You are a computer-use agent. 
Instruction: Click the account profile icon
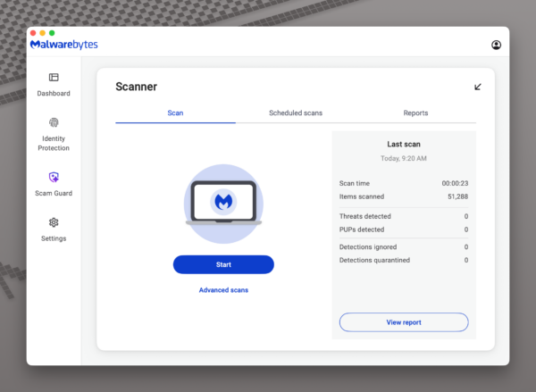click(x=497, y=45)
